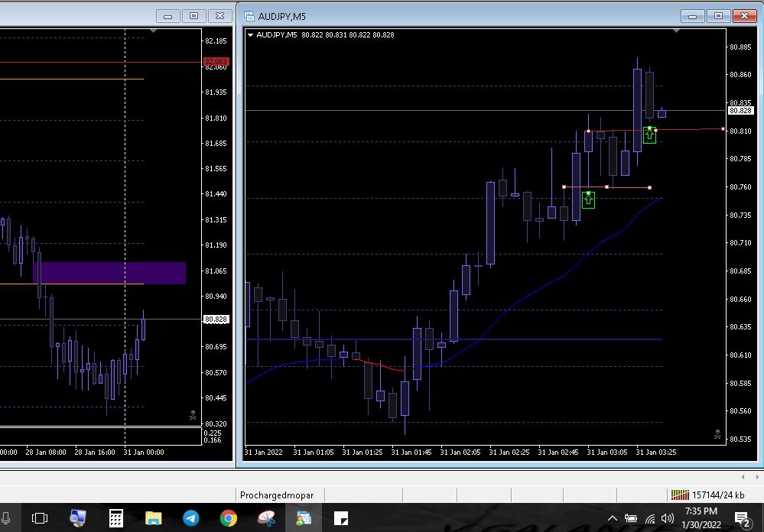Select the purple rectangle zone on left chart
The image size is (764, 532).
[x=109, y=272]
